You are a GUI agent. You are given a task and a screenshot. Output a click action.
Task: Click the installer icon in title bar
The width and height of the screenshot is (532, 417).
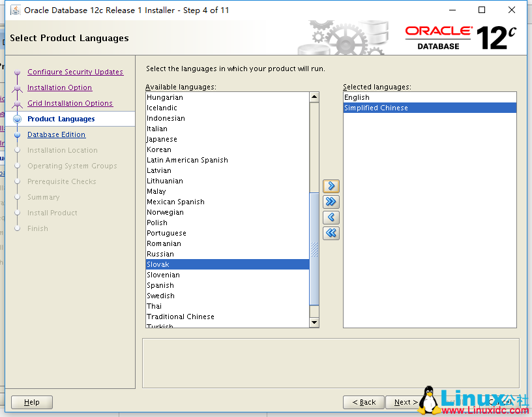coord(16,10)
